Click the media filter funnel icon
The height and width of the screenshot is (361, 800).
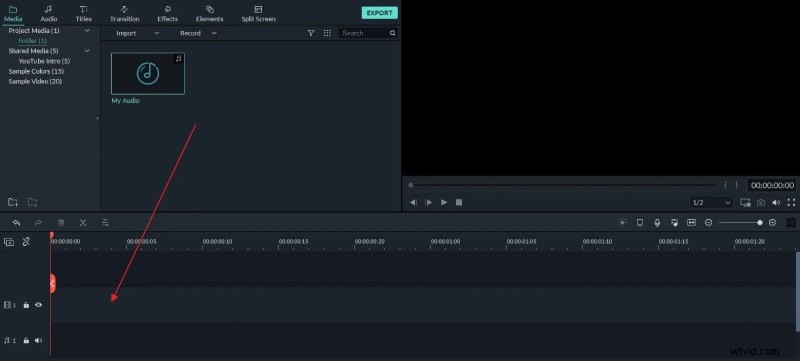click(311, 33)
